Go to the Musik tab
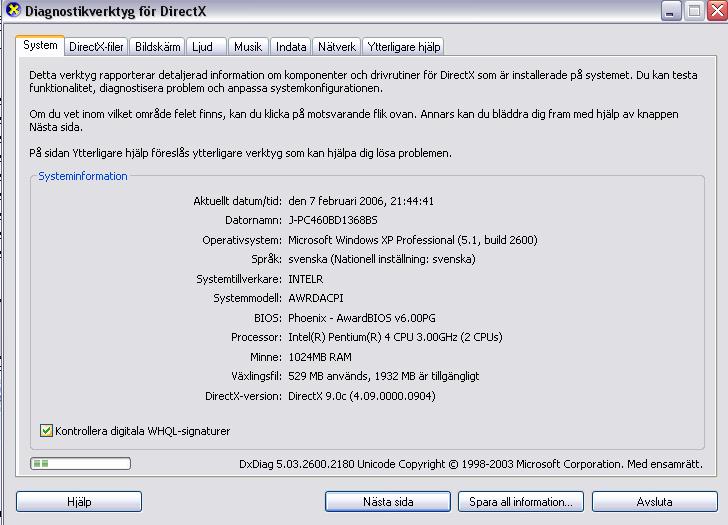 tap(248, 47)
